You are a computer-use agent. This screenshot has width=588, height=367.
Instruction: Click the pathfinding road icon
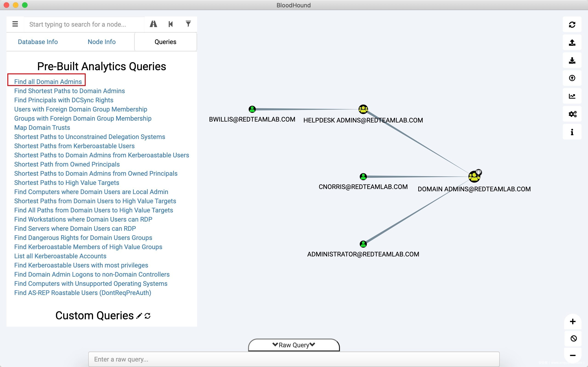coord(153,24)
